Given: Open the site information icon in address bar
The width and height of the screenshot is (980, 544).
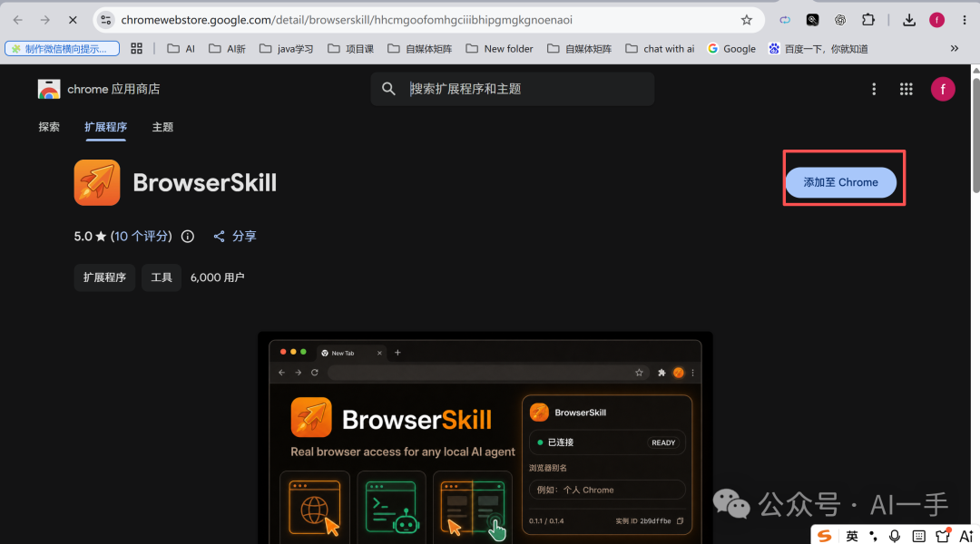Looking at the screenshot, I should [106, 20].
